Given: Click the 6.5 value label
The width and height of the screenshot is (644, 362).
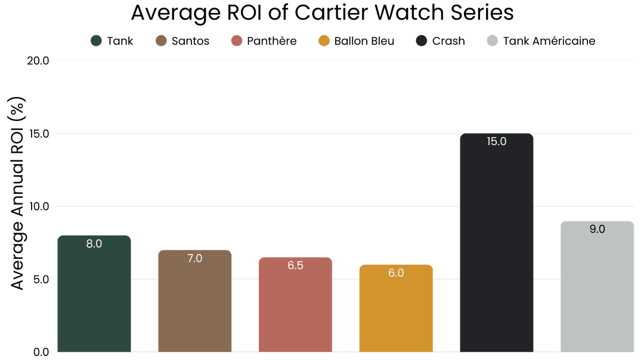Looking at the screenshot, I should pos(295,265).
